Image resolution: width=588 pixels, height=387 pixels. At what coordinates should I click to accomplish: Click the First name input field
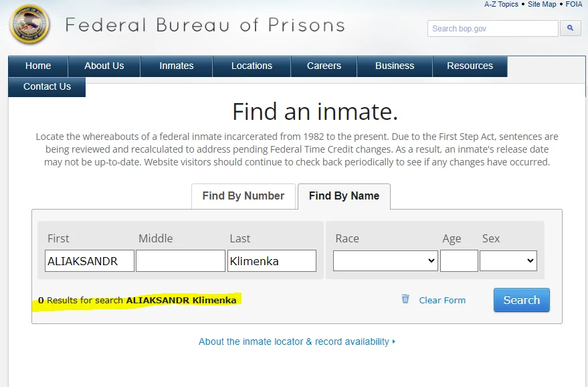[90, 261]
